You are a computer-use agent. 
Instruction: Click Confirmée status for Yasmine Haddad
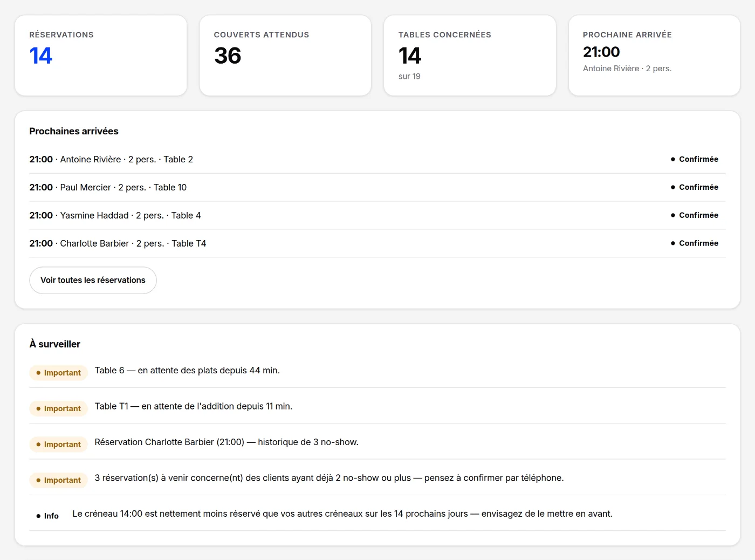695,215
